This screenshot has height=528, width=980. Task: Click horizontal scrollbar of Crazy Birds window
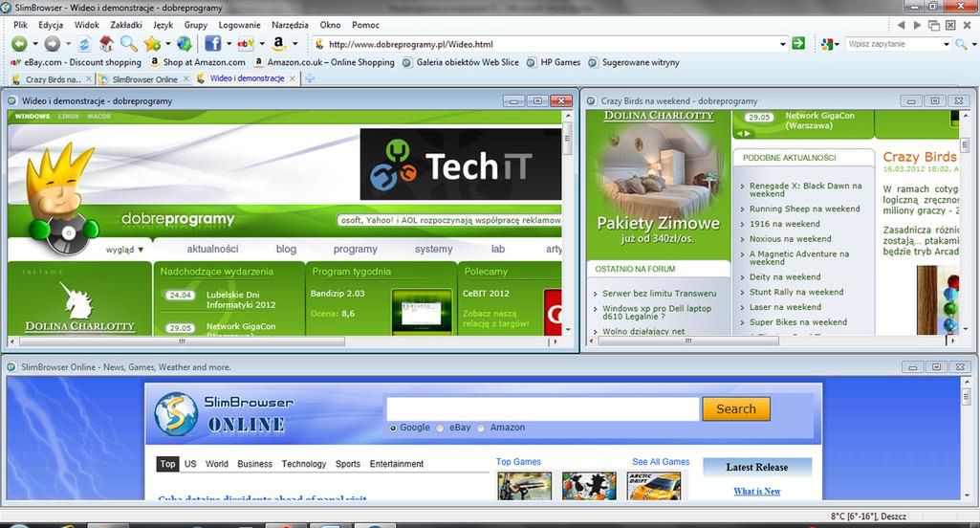[771, 341]
